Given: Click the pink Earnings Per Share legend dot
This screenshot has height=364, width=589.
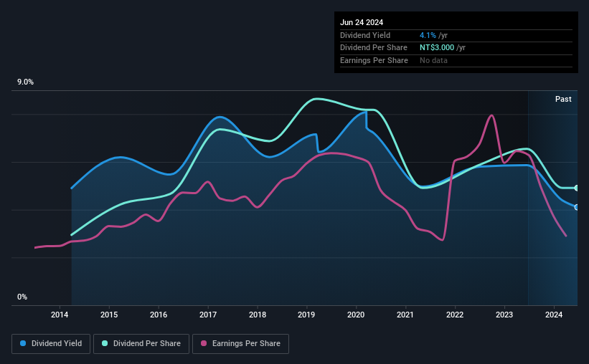Looking at the screenshot, I should (x=204, y=343).
